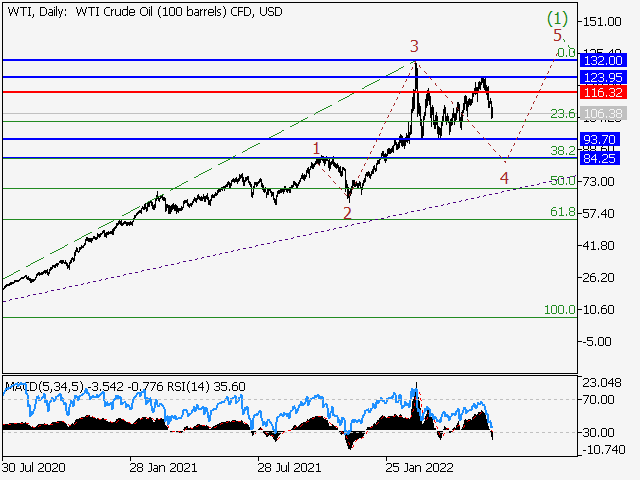Viewport: 640px width, 480px height.
Task: Click the WTI Daily chart title text
Action: [x=145, y=12]
